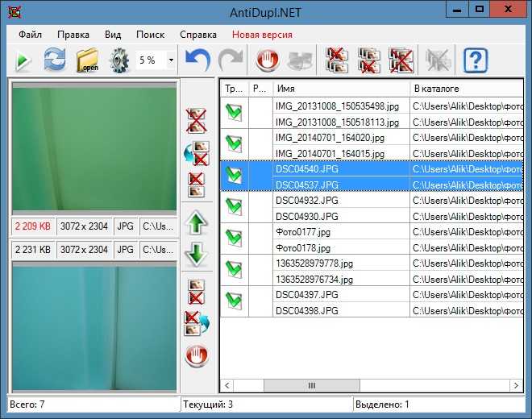Click the horizontal scrollbar thumb of the results list
The image size is (532, 419).
[x=312, y=385]
